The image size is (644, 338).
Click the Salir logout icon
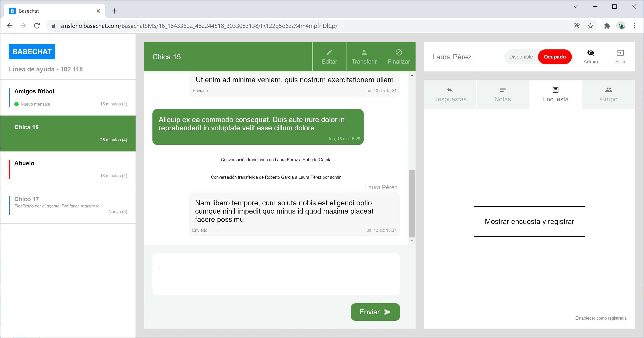[620, 53]
